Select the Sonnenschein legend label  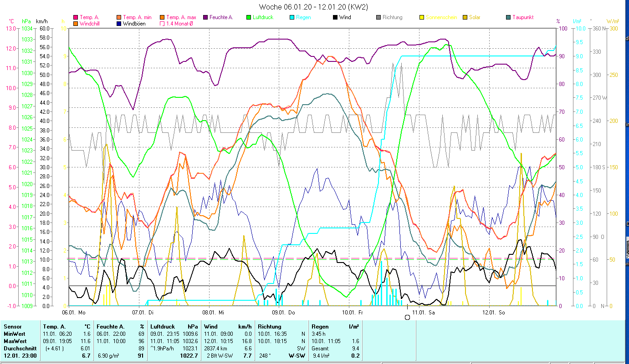coord(441,17)
